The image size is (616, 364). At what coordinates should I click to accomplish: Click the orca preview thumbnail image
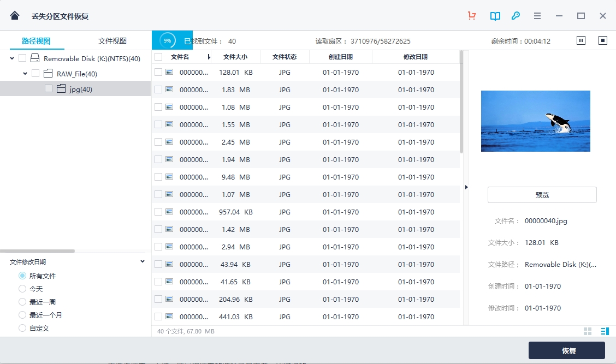tap(535, 121)
